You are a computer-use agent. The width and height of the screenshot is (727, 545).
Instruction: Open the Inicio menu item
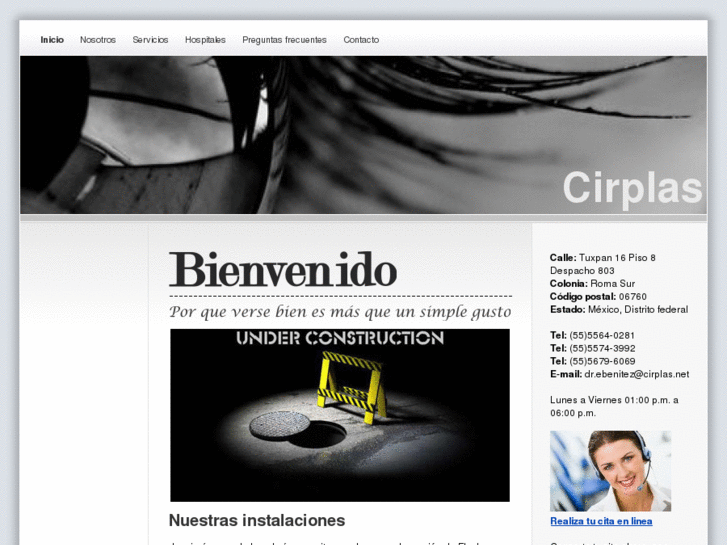52,40
